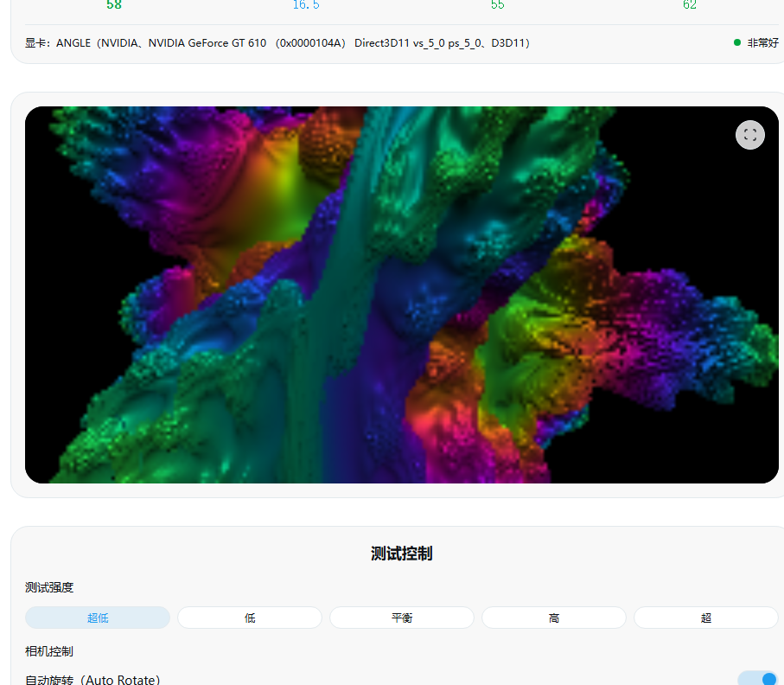Click the green status dot beside 非常好
This screenshot has height=685, width=784.
click(736, 42)
